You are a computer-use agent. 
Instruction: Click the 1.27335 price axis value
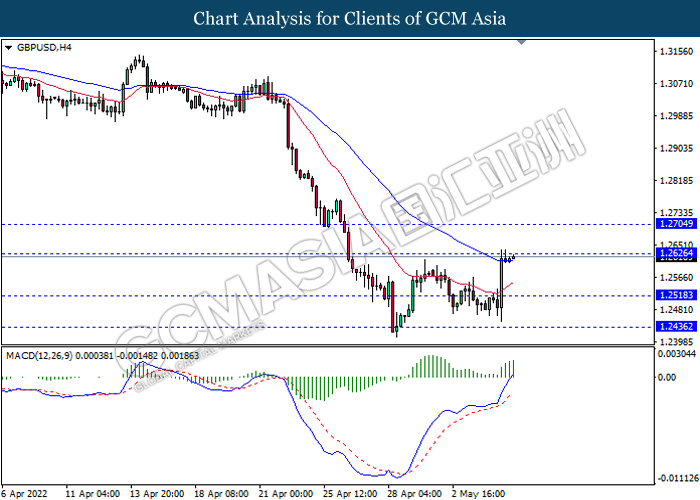point(676,213)
